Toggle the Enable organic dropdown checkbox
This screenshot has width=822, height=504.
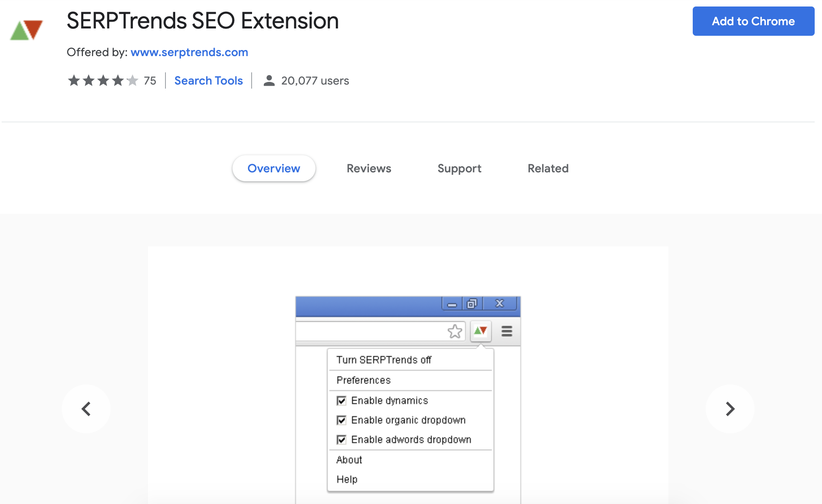pyautogui.click(x=341, y=420)
